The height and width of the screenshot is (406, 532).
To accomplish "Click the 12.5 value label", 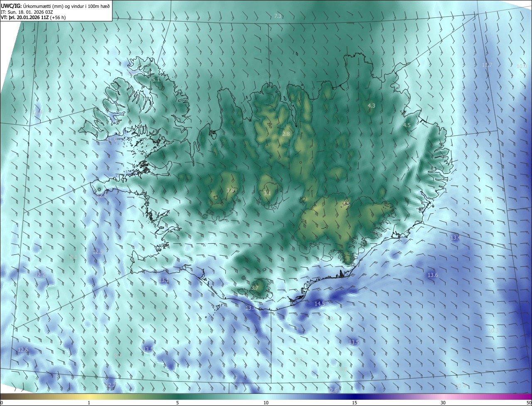I will (x=98, y=252).
